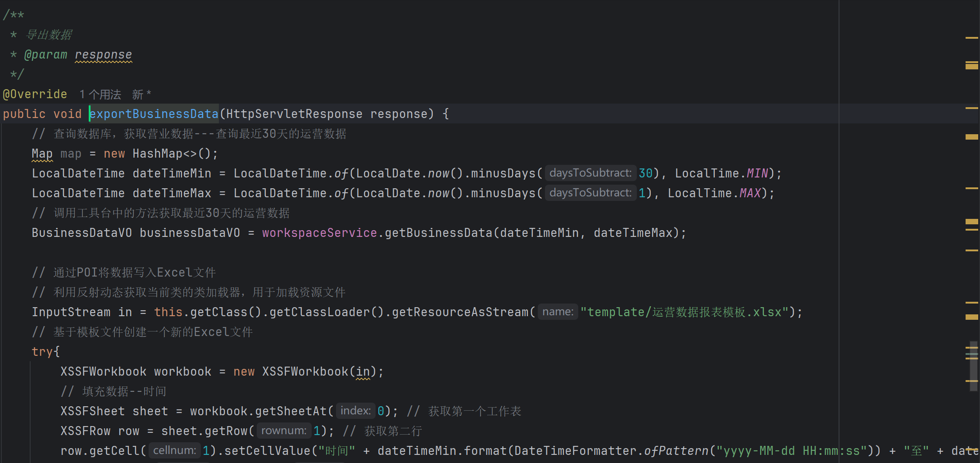The height and width of the screenshot is (463, 980).
Task: Click the LocalTime.MIN constant
Action: coord(721,173)
